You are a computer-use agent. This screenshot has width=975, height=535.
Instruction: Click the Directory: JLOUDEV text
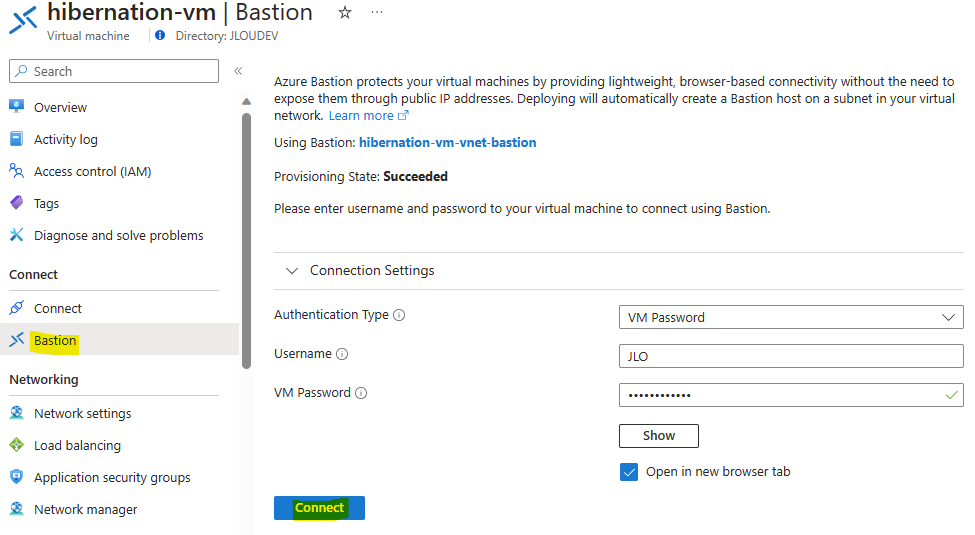227,36
